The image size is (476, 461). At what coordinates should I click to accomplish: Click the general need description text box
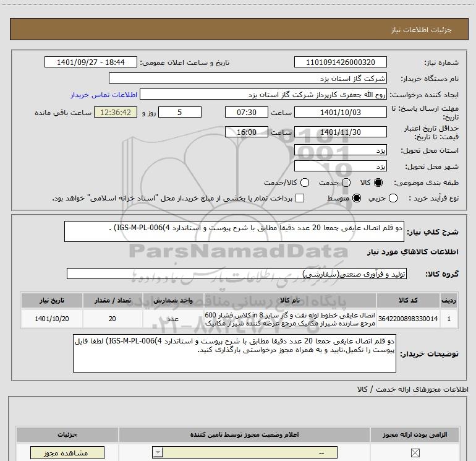[x=234, y=231]
